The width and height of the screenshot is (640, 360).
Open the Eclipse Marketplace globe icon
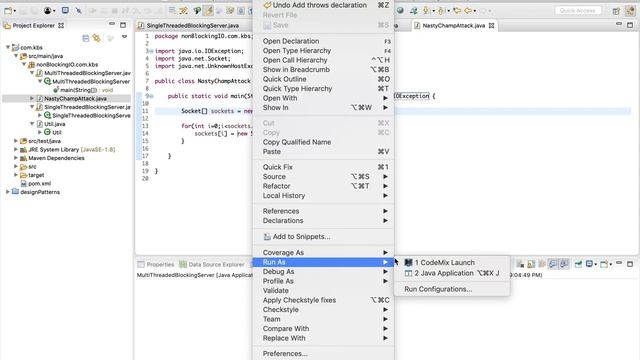coord(400,11)
